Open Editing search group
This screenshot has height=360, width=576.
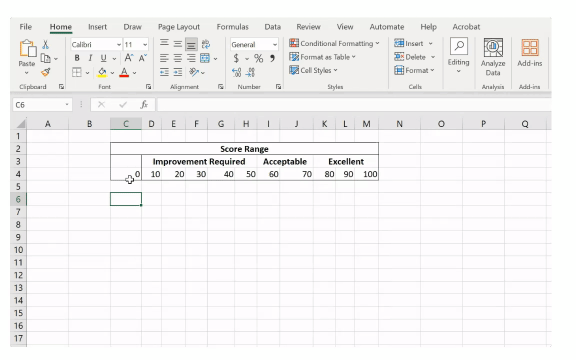pyautogui.click(x=458, y=55)
